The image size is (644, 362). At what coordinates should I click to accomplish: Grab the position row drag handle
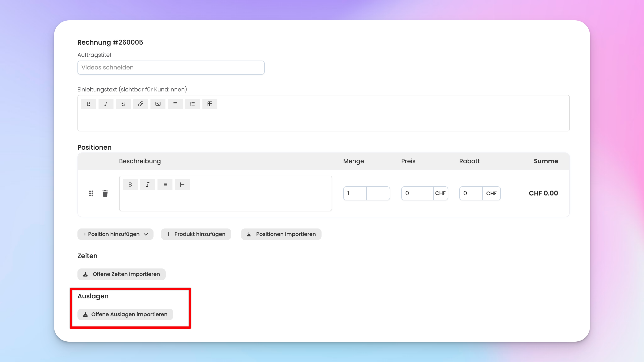91,193
